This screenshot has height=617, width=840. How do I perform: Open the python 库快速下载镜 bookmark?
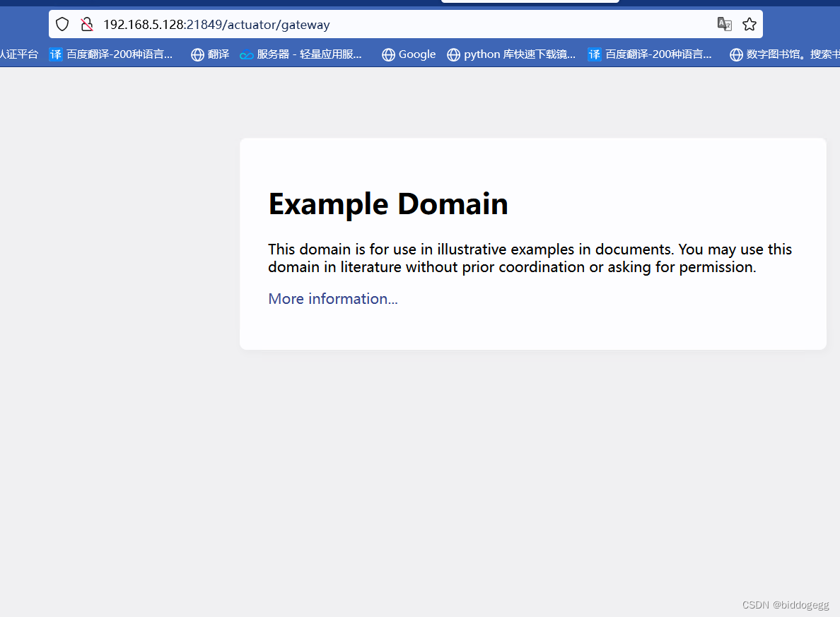(511, 54)
